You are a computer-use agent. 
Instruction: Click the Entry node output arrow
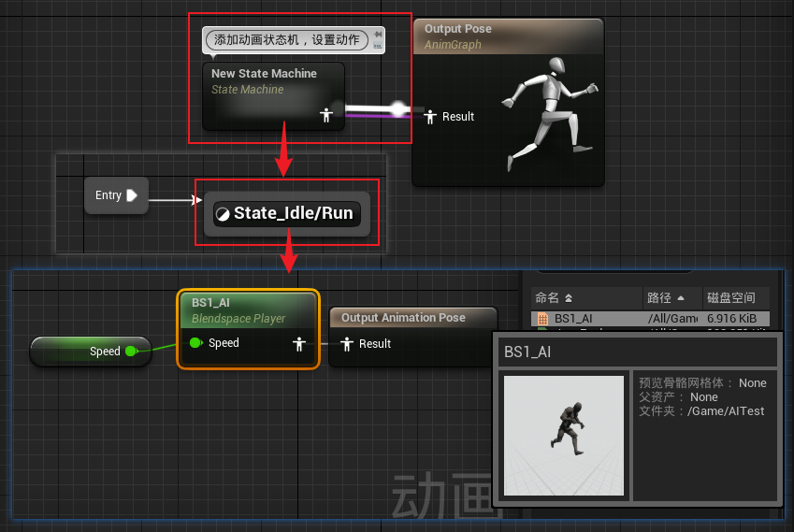pos(132,195)
